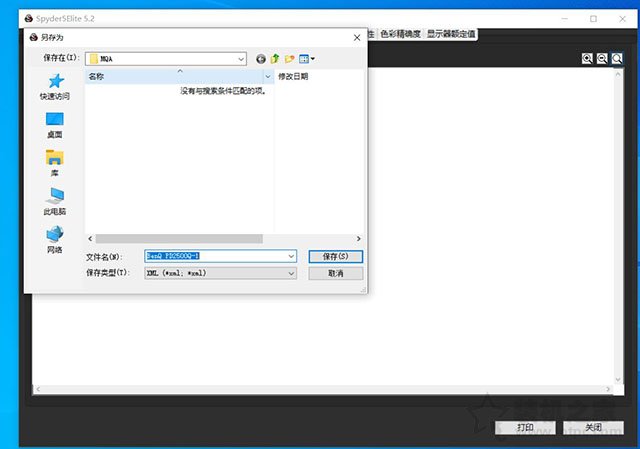Select This PC in the sidebar

[x=54, y=201]
